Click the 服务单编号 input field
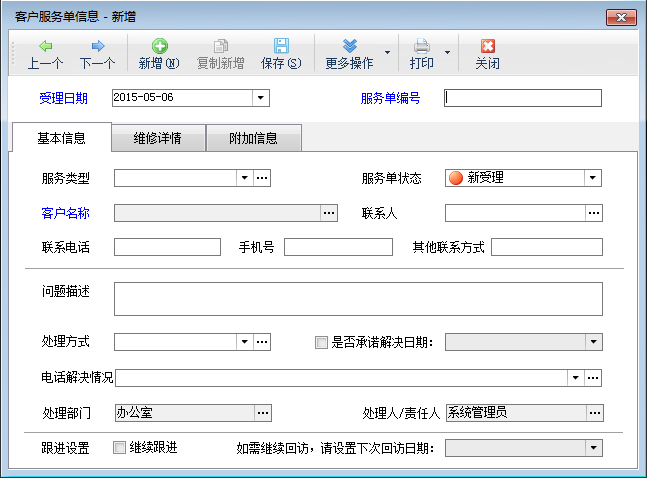The image size is (647, 479). pyautogui.click(x=523, y=98)
